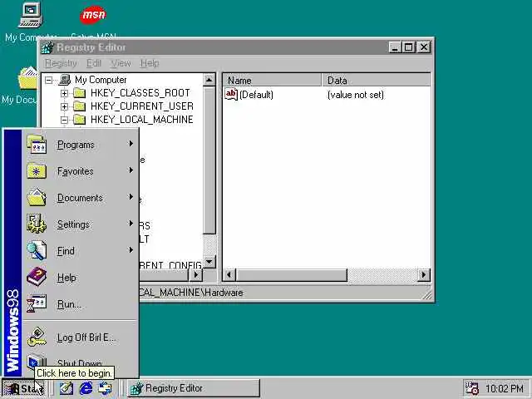This screenshot has height=399, width=532.
Task: Select the (Default) value entry
Action: pos(256,95)
